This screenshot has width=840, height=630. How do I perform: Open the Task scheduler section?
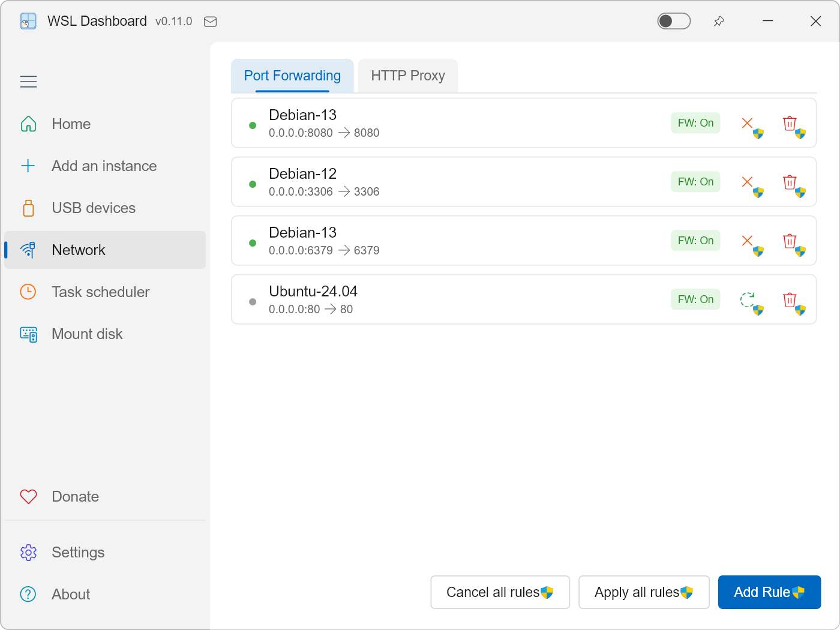coord(105,292)
